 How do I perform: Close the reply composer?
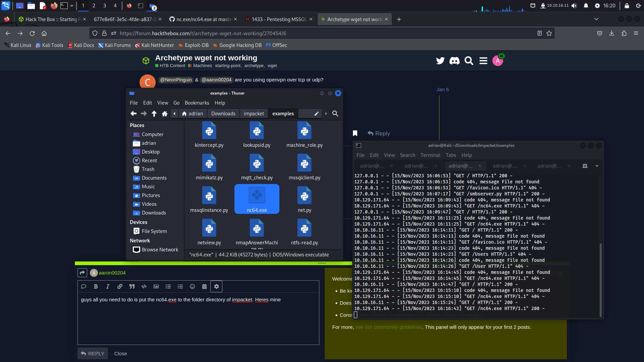[x=120, y=354]
